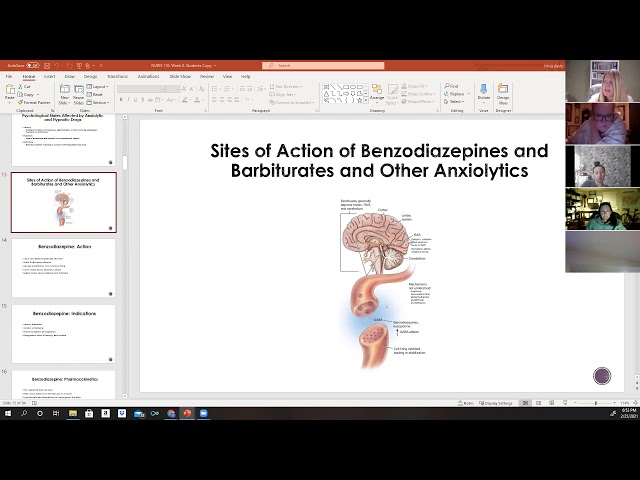Click the Undo arrow icon

[x=57, y=65]
